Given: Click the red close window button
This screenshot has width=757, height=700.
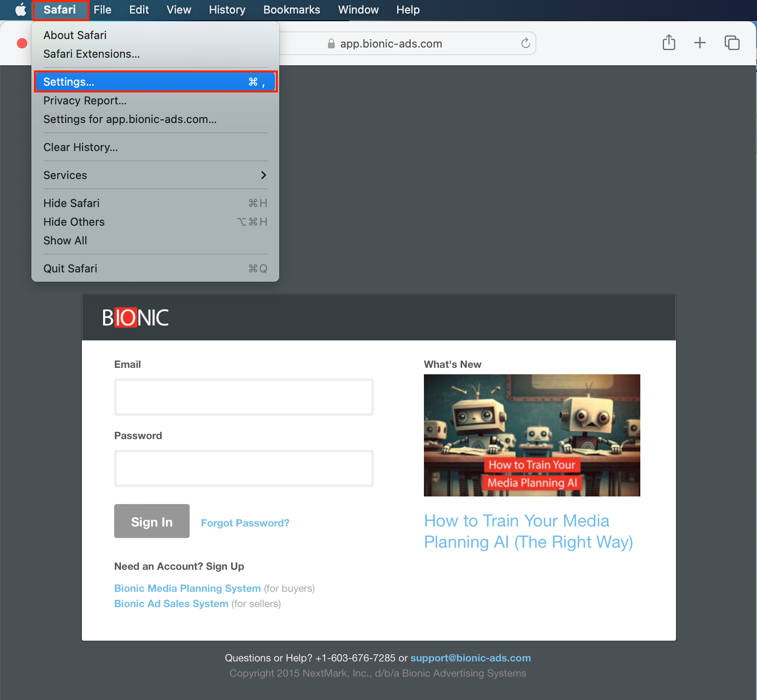Looking at the screenshot, I should [22, 43].
